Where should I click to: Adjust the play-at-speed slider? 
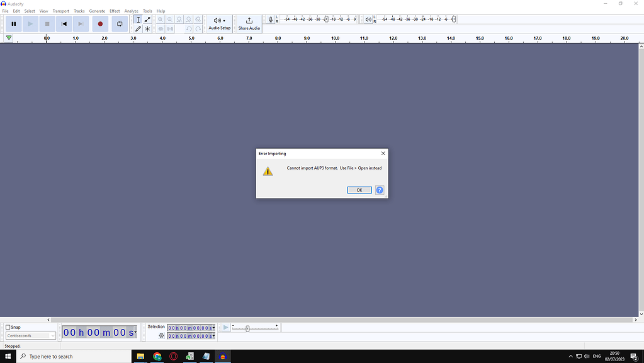click(249, 328)
